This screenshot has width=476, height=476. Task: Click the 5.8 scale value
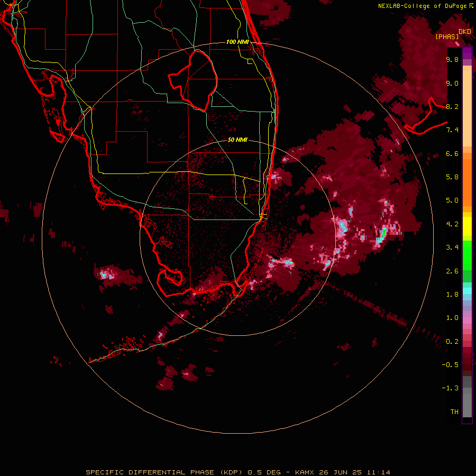[x=452, y=177]
